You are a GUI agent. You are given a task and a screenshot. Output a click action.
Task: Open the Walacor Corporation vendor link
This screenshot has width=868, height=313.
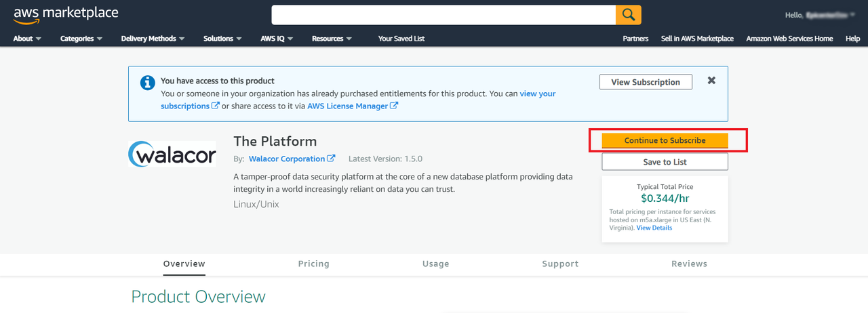[x=292, y=159]
